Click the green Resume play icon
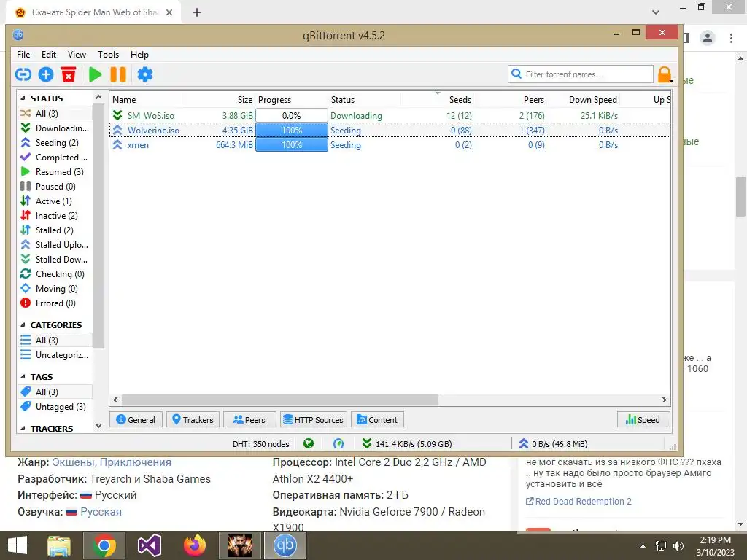The width and height of the screenshot is (747, 560). [96, 75]
